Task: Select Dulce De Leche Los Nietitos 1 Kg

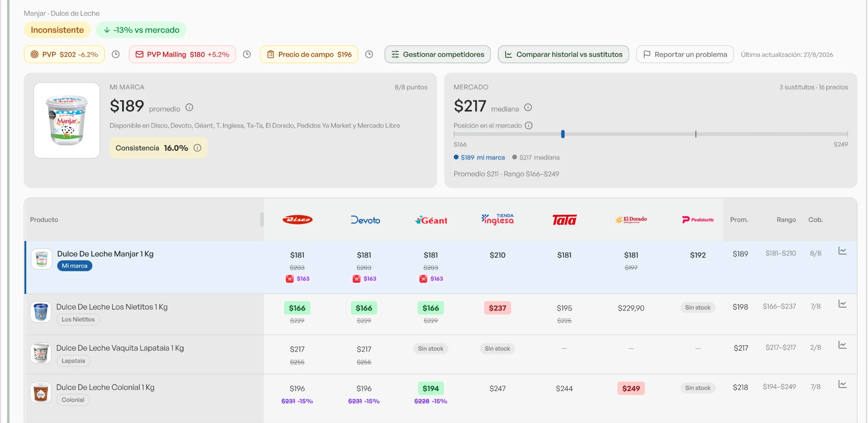Action: coord(112,307)
